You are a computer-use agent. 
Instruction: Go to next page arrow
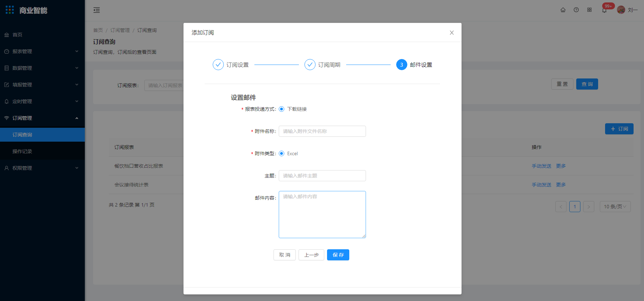coord(589,207)
